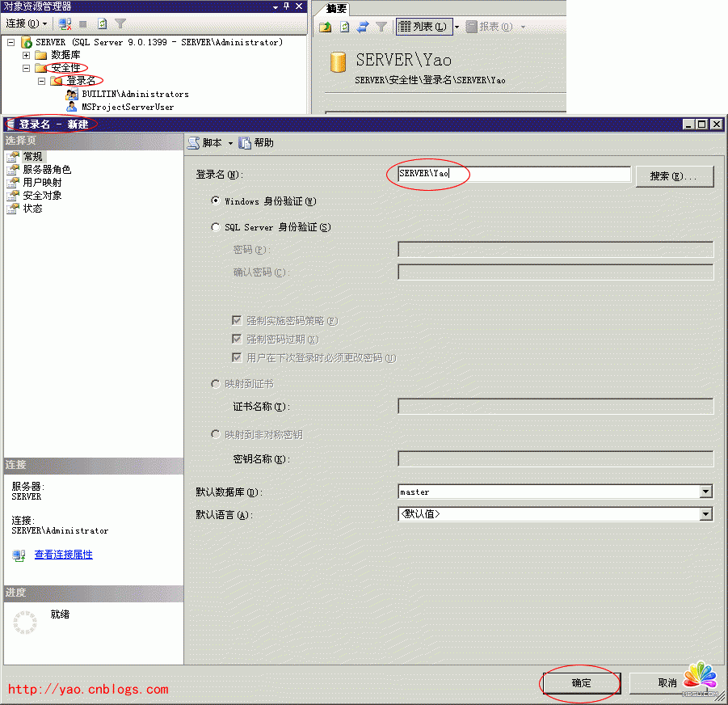Click the sync arrows icon in summary toolbar

(x=363, y=27)
